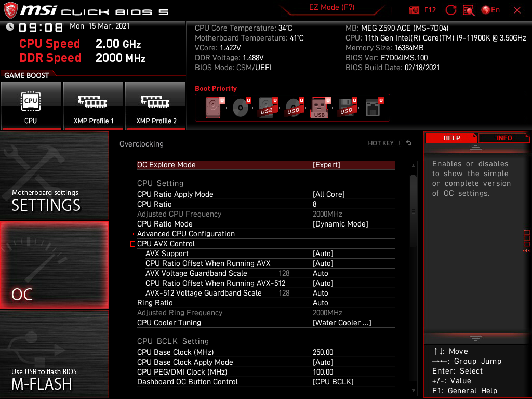Open the M-FLASH section

[x=54, y=354]
